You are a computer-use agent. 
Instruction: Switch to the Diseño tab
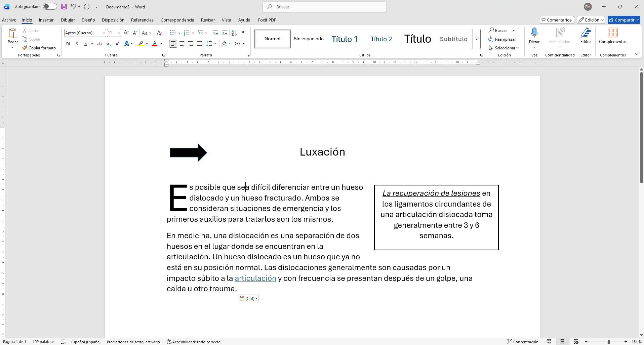[88, 20]
